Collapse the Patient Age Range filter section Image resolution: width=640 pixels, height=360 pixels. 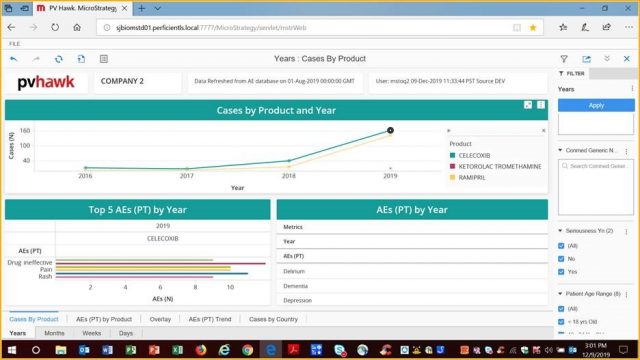pos(560,293)
